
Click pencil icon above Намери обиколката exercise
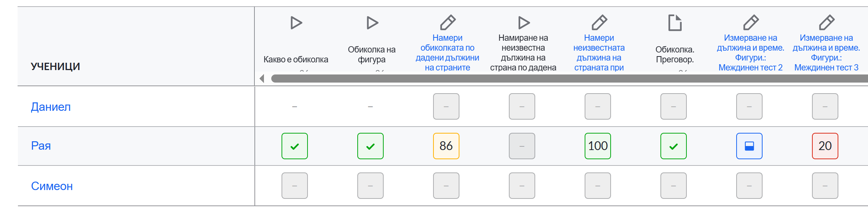click(448, 22)
